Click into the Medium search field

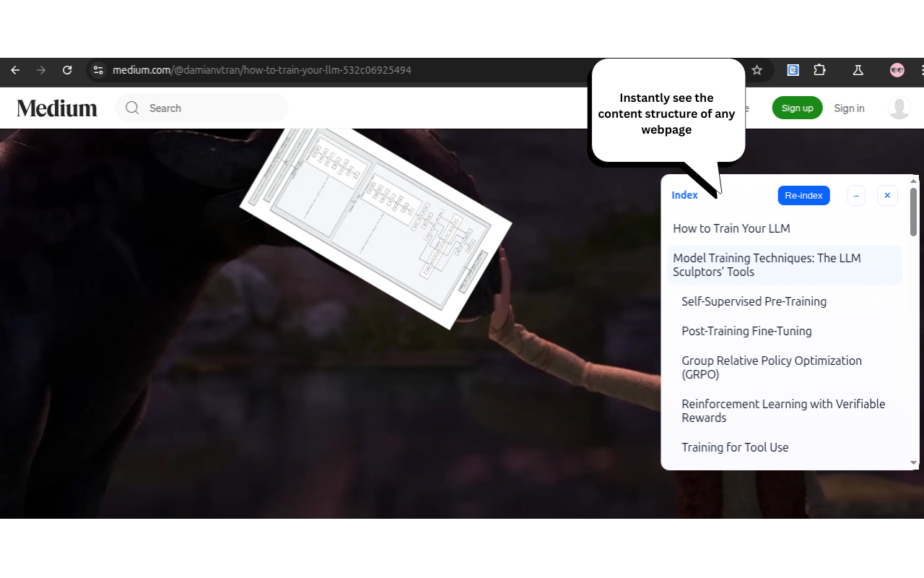(x=202, y=108)
